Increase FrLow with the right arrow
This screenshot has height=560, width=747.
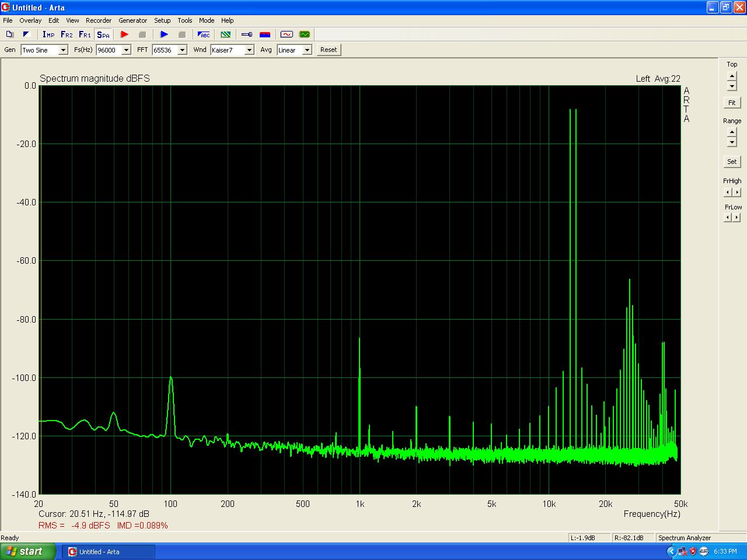point(737,218)
